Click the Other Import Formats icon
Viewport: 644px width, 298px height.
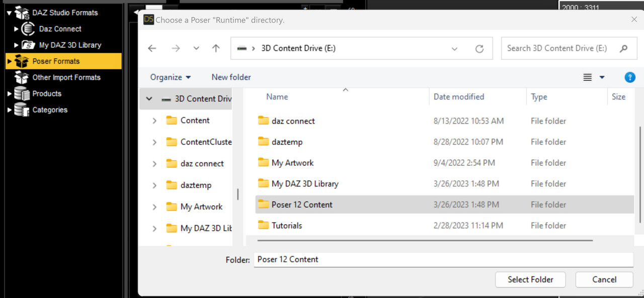22,77
